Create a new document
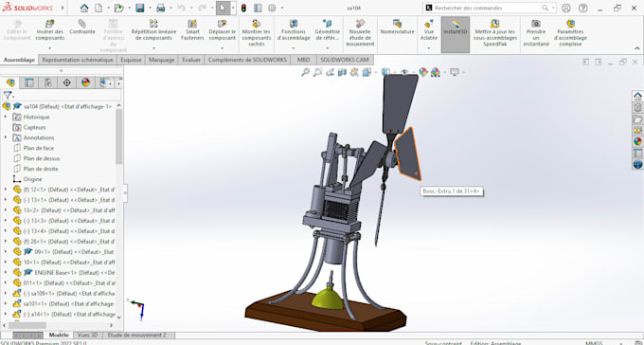644x345 pixels. [98, 8]
